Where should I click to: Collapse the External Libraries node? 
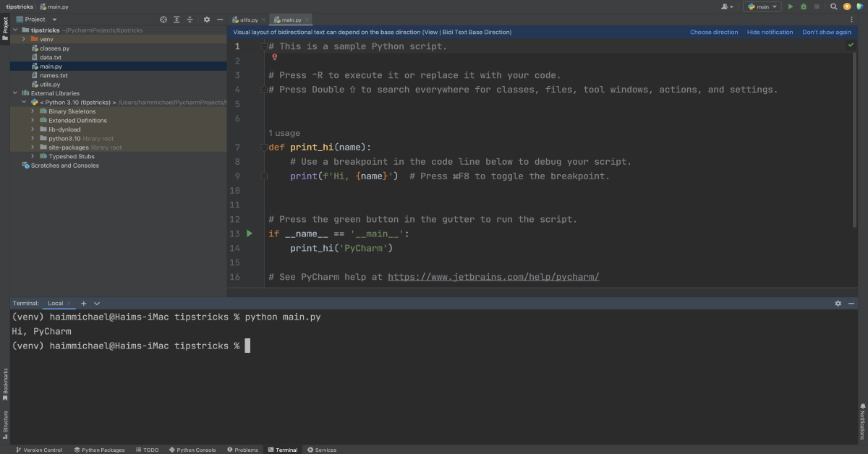pyautogui.click(x=14, y=93)
